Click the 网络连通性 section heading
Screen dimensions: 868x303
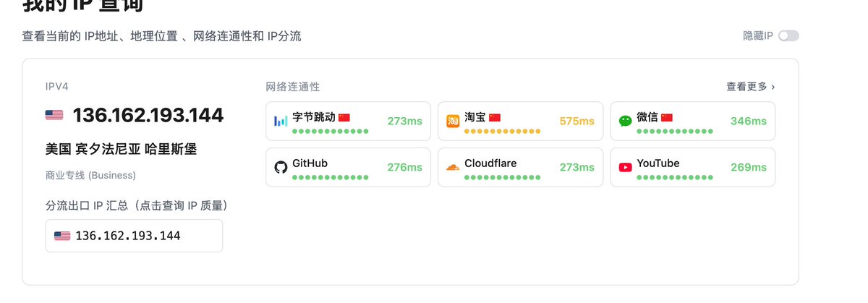point(293,86)
